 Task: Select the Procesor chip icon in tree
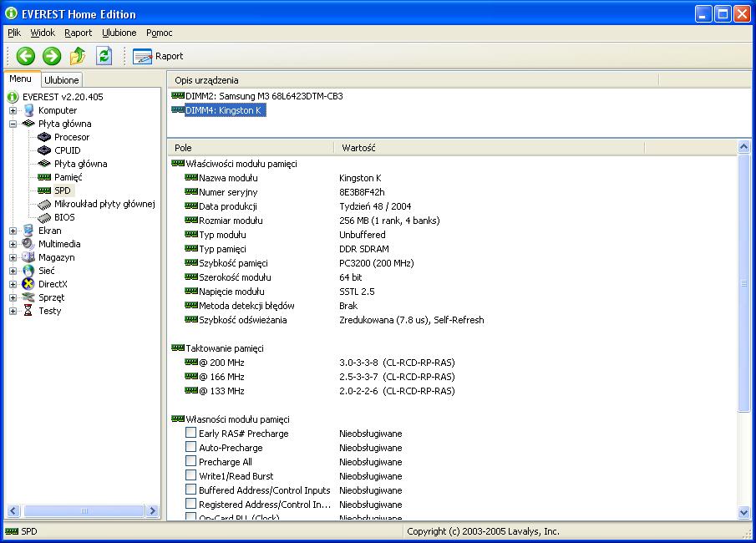tap(44, 137)
